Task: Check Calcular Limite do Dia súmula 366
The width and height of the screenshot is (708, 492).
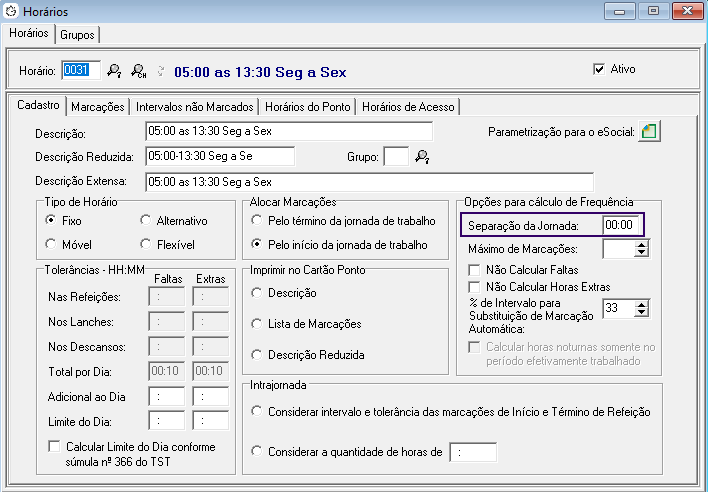Action: pyautogui.click(x=55, y=447)
